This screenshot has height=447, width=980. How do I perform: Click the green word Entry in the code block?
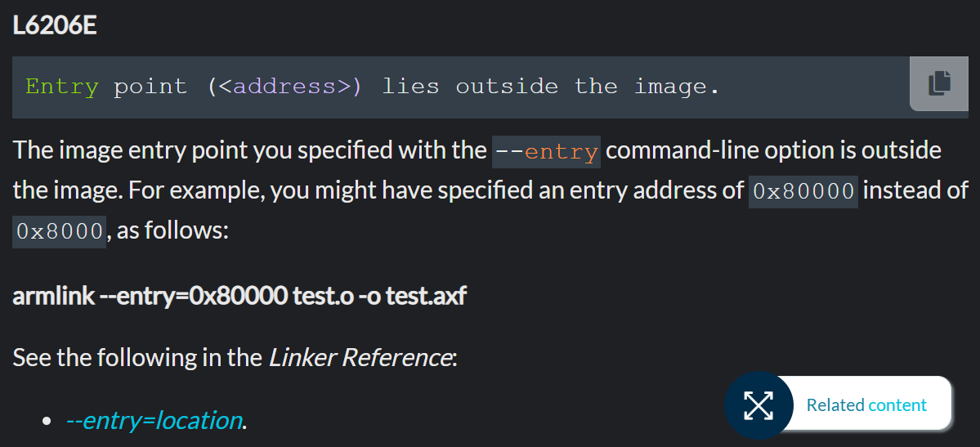pos(62,87)
